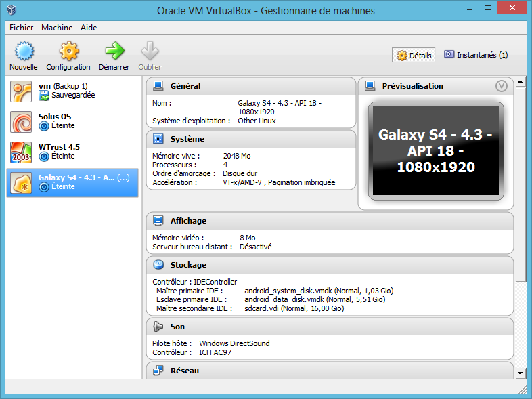
Task: Click 'Other Linux' operating system value
Action: coord(257,121)
